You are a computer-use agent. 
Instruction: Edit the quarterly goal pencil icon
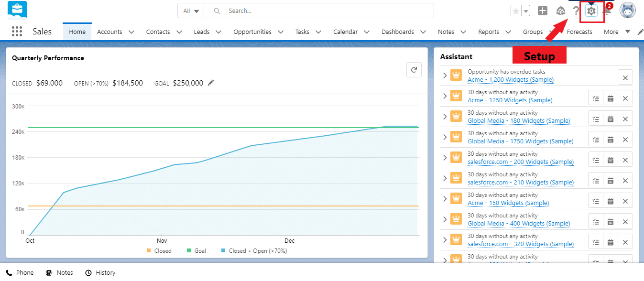coord(211,83)
